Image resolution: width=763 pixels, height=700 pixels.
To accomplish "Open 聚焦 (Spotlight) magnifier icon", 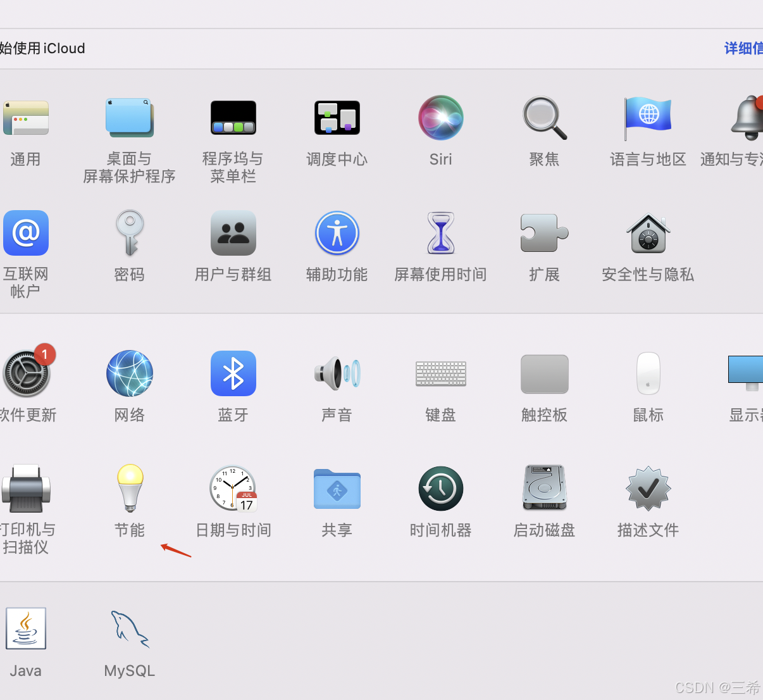I will pyautogui.click(x=545, y=118).
